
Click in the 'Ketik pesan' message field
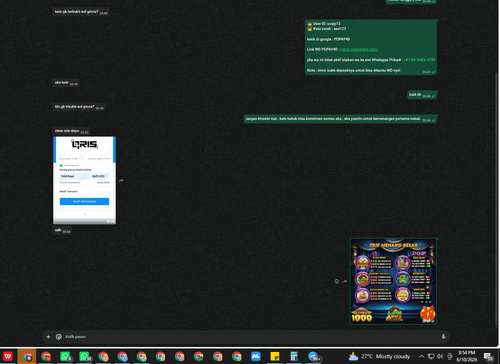pyautogui.click(x=250, y=337)
